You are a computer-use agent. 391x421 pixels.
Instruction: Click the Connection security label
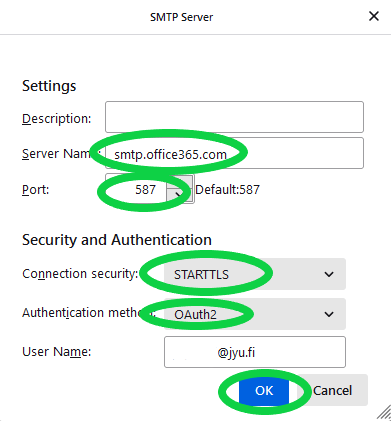(x=80, y=274)
